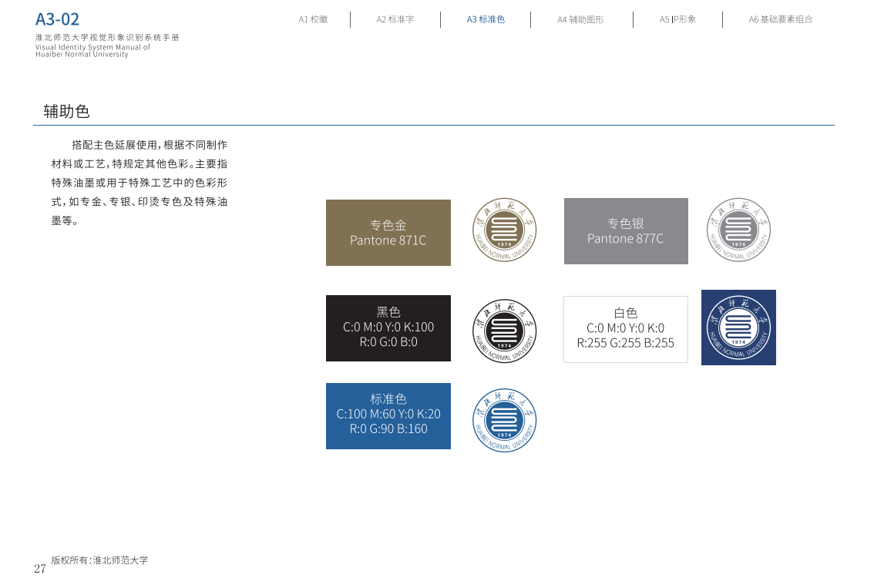Click the silver university emblem

(738, 230)
